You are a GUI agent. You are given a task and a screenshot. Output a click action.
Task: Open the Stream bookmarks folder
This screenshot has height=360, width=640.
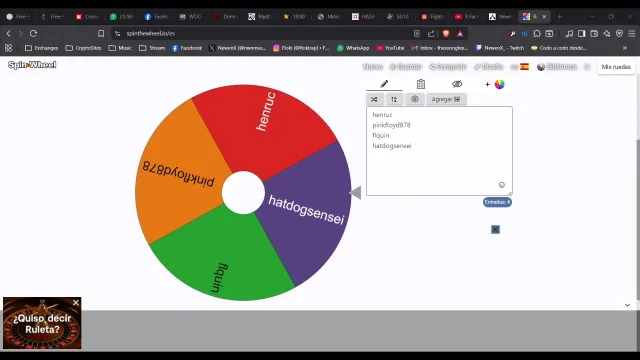coord(152,48)
